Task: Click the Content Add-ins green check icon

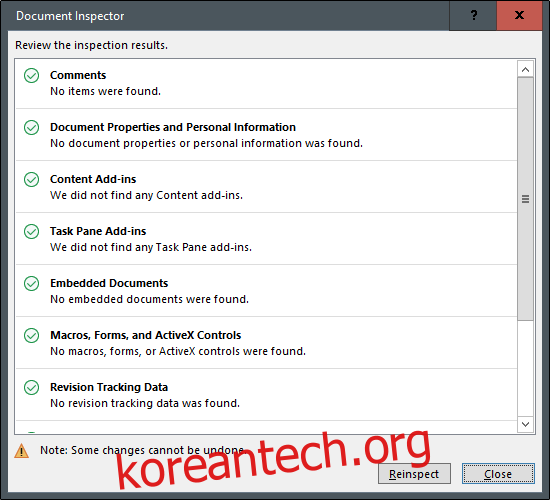Action: click(x=32, y=179)
